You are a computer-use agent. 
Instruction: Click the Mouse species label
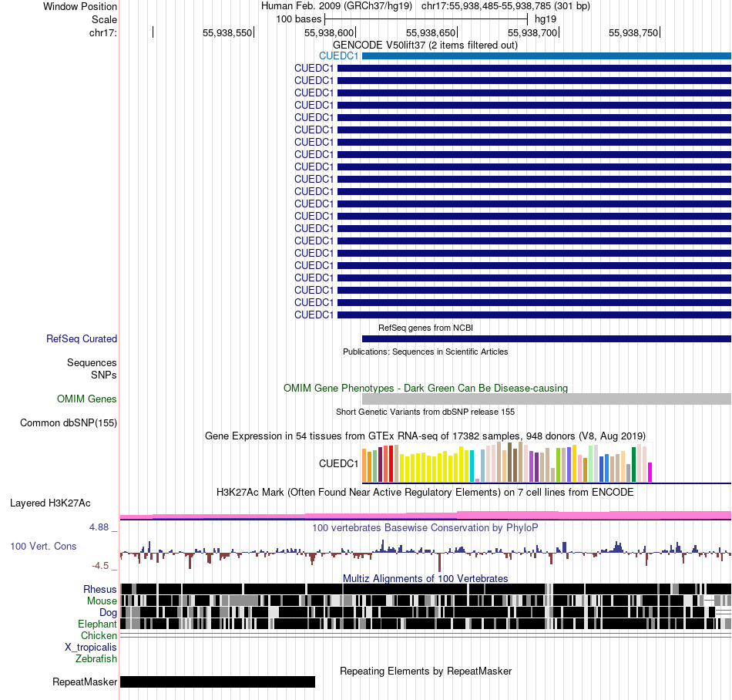tap(102, 601)
